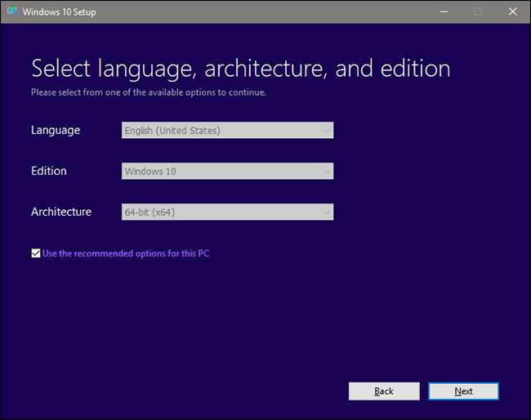Viewport: 531px width, 420px height.
Task: Click the Architecture field label
Action: coord(61,212)
